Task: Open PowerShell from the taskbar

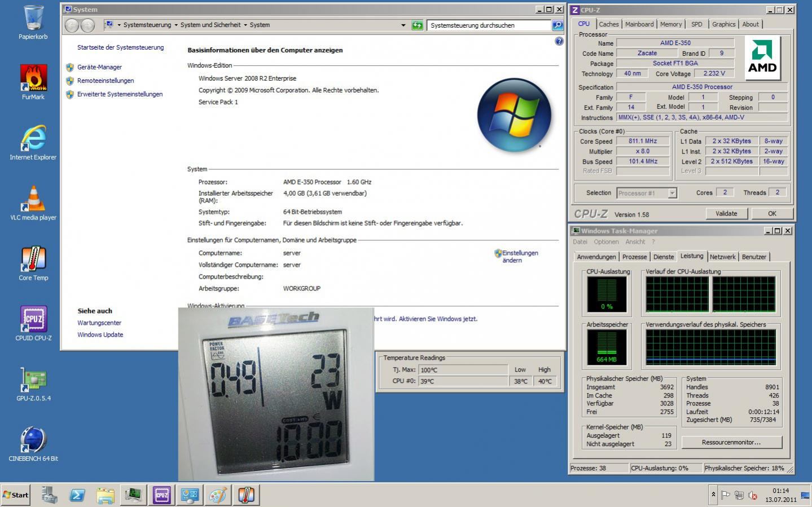Action: point(77,495)
